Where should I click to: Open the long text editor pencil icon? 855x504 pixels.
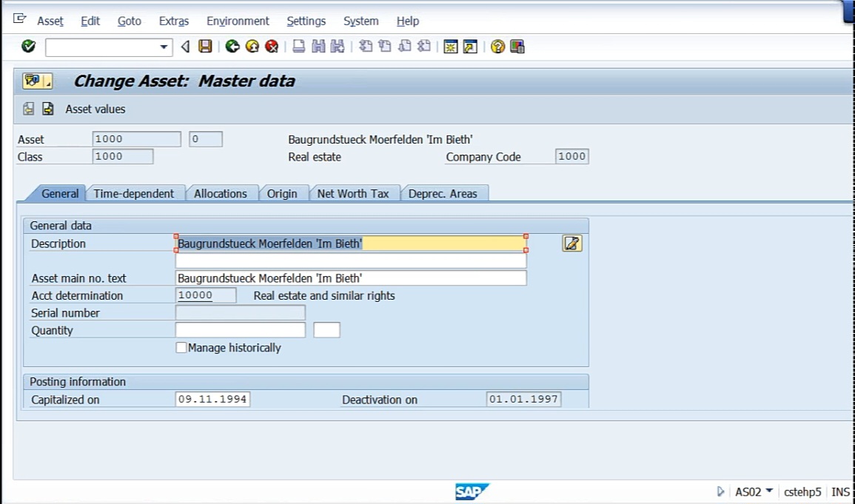pos(572,243)
